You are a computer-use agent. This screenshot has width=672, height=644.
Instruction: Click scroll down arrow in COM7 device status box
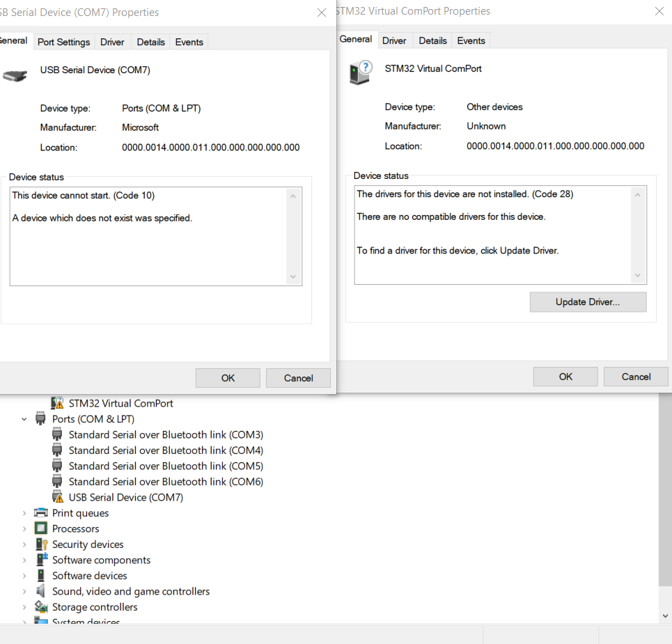293,277
